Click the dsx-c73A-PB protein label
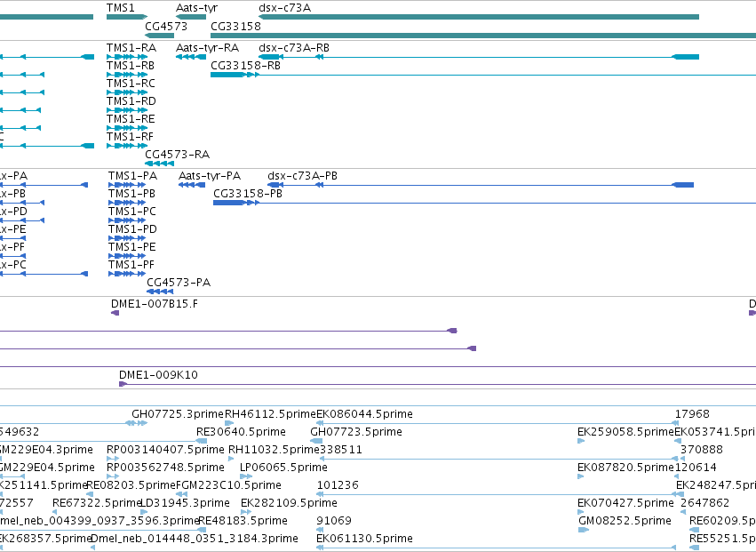This screenshot has width=756, height=552. click(x=302, y=176)
